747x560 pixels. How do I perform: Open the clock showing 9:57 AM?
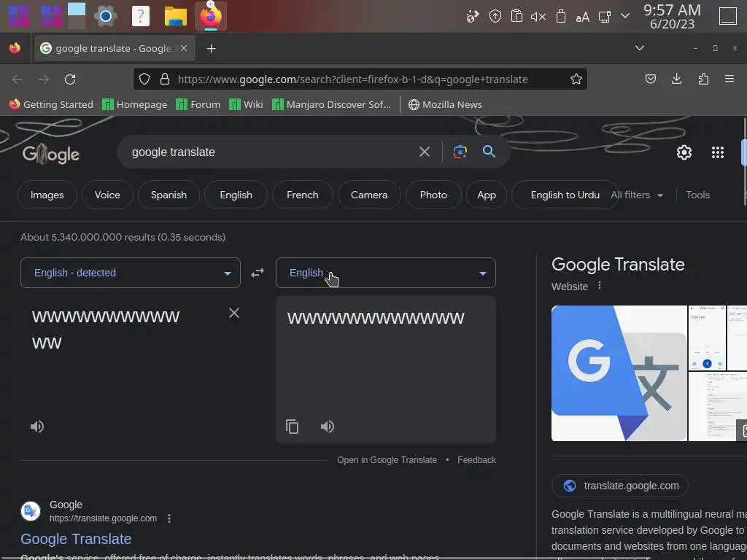(672, 16)
